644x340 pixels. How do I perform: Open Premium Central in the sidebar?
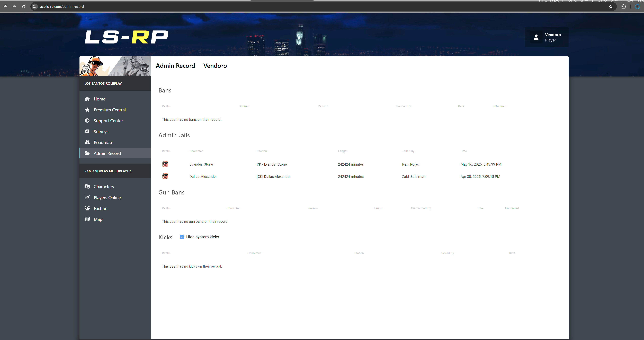click(x=115, y=110)
